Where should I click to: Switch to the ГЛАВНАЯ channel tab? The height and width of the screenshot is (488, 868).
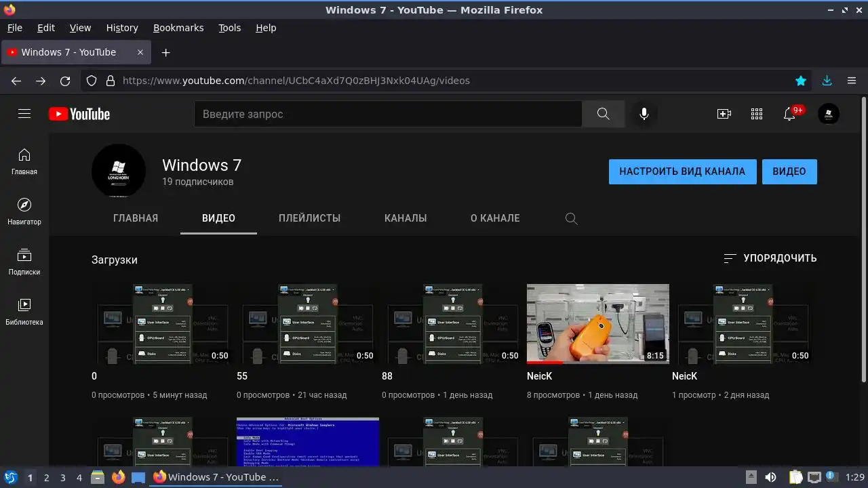click(x=136, y=218)
